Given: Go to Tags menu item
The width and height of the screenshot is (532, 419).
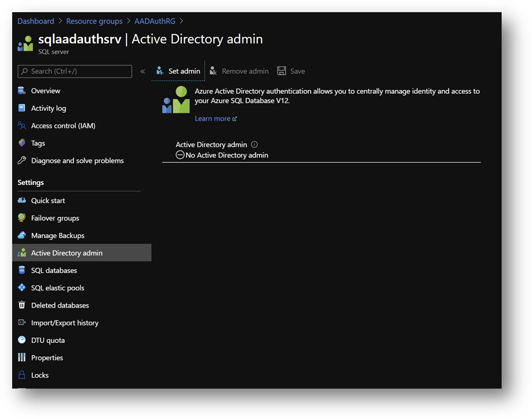Looking at the screenshot, I should (x=38, y=143).
